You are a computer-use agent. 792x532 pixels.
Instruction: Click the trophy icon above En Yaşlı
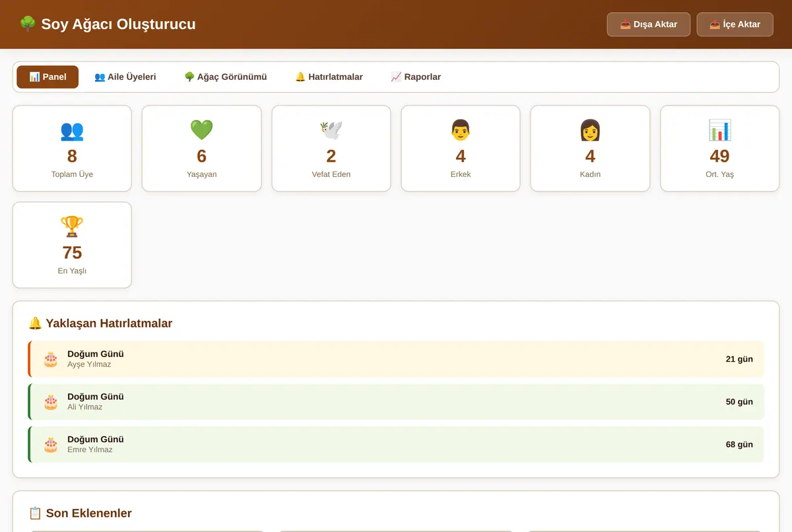(x=72, y=226)
